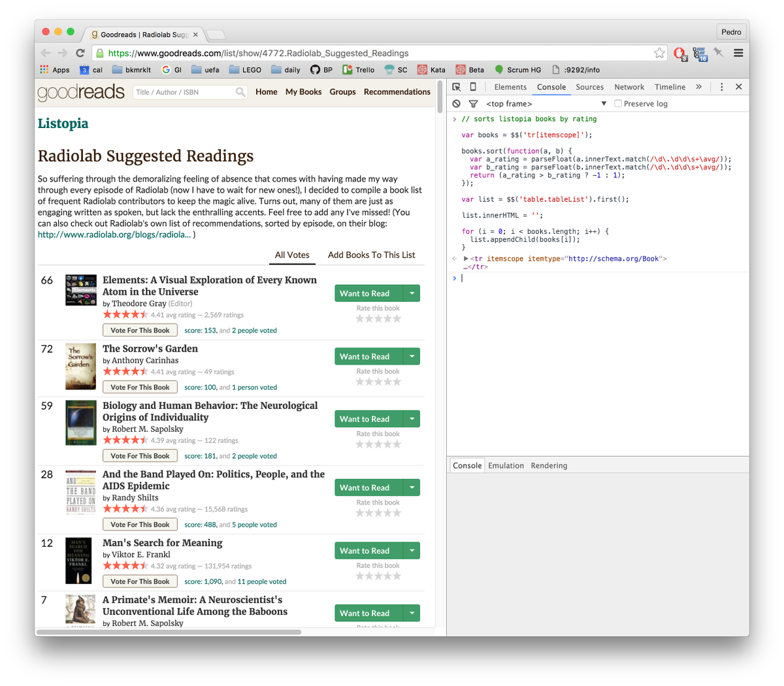Open Recommendations in Goodreads nav
The height and width of the screenshot is (686, 784).
[x=397, y=92]
